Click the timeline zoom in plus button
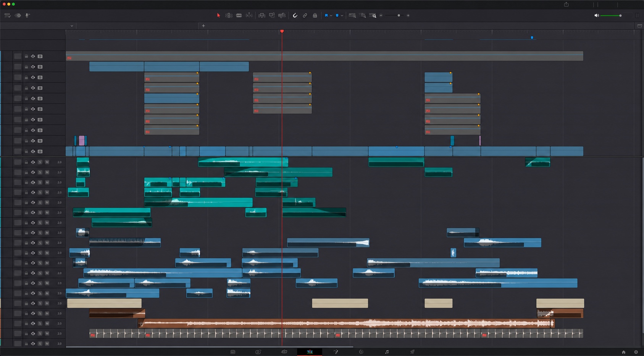Viewport: 644px width, 356px height. pos(408,15)
